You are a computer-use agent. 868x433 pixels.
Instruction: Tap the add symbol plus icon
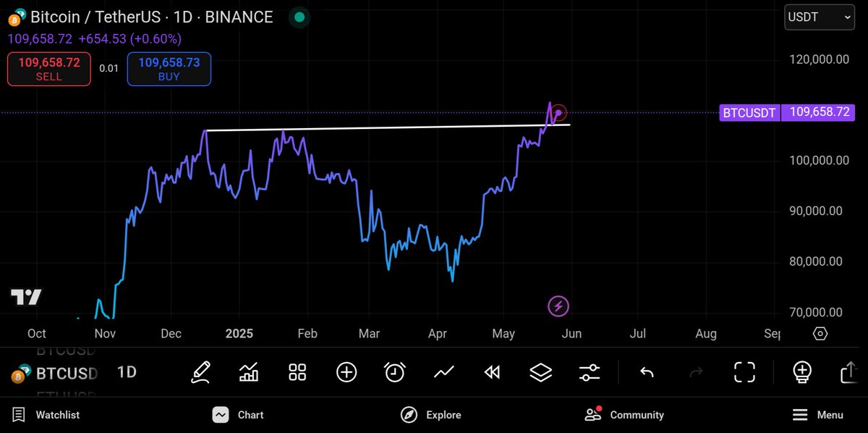[x=346, y=372]
